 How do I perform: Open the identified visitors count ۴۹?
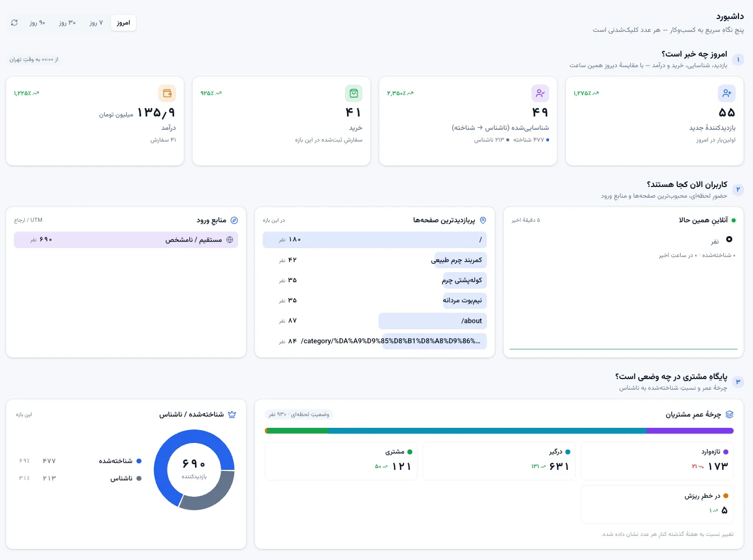(540, 113)
